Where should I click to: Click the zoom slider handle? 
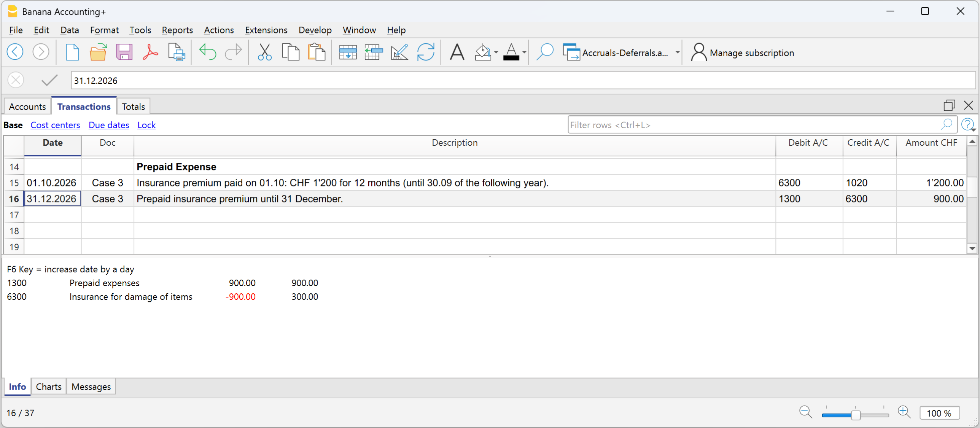pyautogui.click(x=856, y=415)
